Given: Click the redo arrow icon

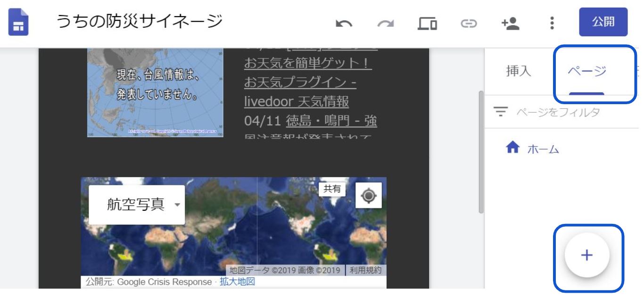Looking at the screenshot, I should [386, 23].
